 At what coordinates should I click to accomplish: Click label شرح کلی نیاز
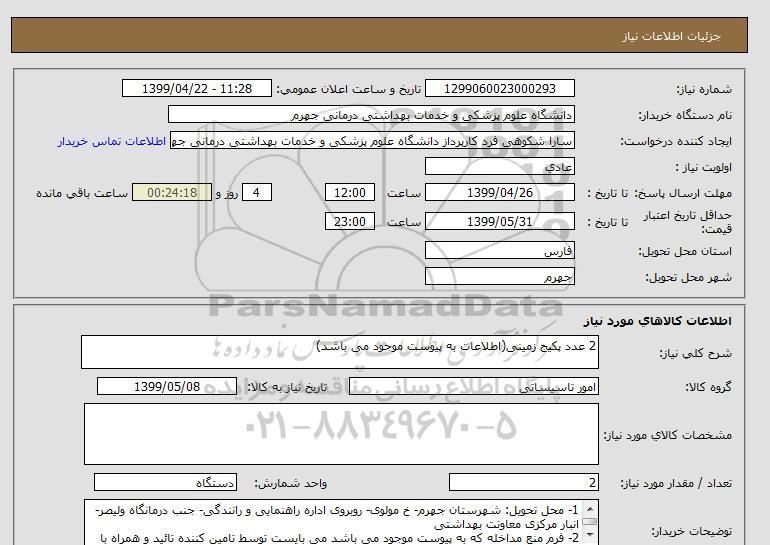coord(696,353)
